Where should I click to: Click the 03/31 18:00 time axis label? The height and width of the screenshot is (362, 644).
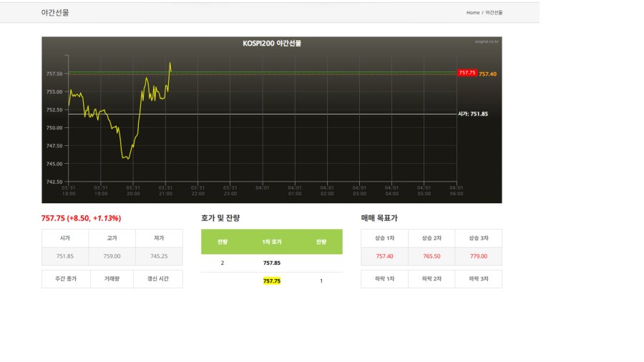click(69, 190)
